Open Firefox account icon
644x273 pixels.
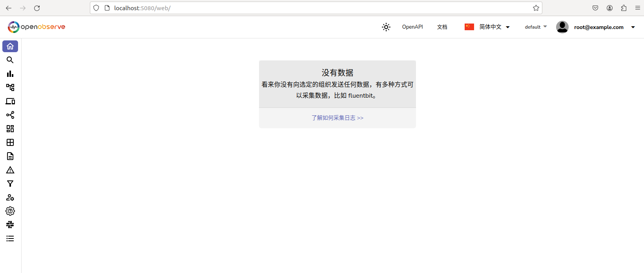click(x=609, y=8)
